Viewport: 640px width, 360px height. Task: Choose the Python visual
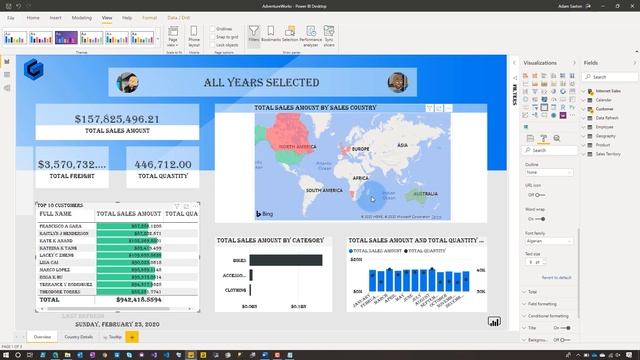click(x=572, y=107)
